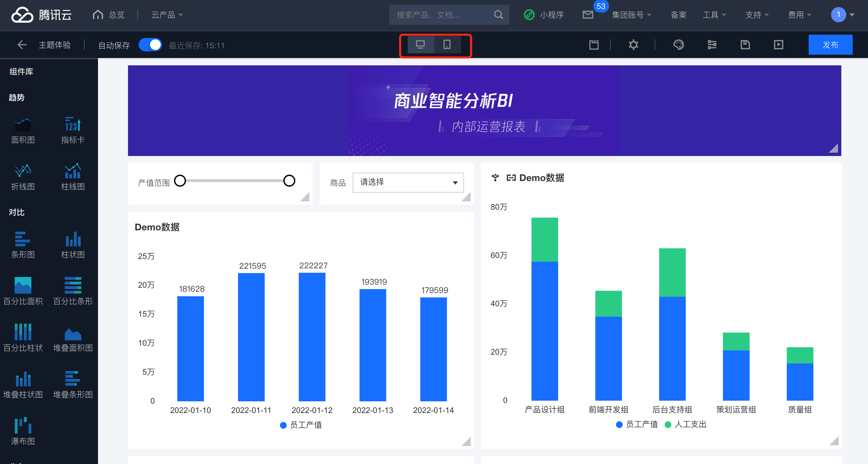
Task: Switch to desktop layout view
Action: coord(420,45)
